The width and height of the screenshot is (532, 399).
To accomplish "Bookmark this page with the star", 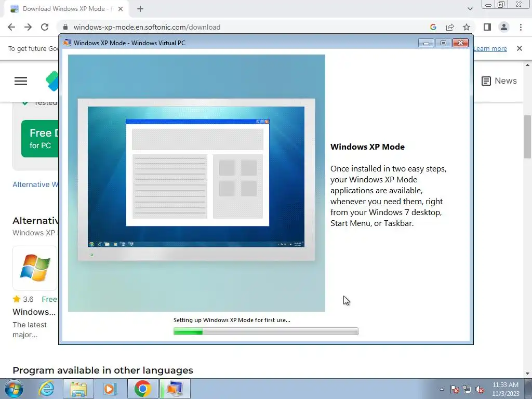I will tap(467, 27).
